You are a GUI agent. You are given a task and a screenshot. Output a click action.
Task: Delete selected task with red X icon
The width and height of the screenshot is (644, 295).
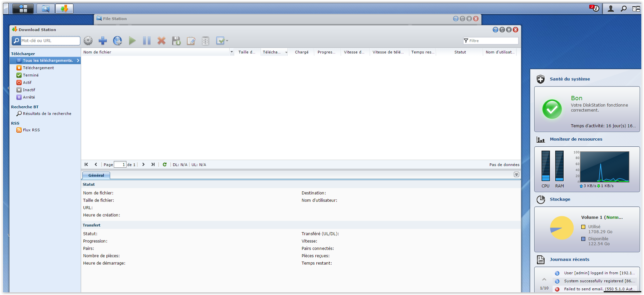tap(162, 41)
